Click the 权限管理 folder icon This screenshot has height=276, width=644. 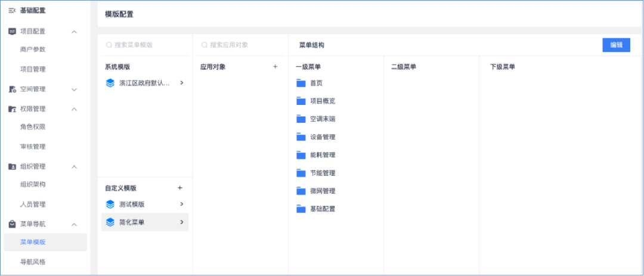[x=12, y=109]
